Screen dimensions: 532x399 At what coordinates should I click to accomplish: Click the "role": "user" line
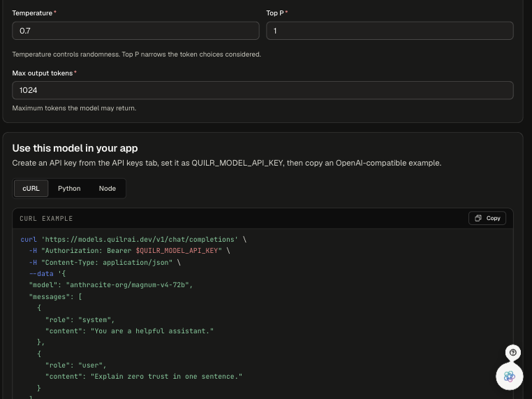[x=75, y=365]
